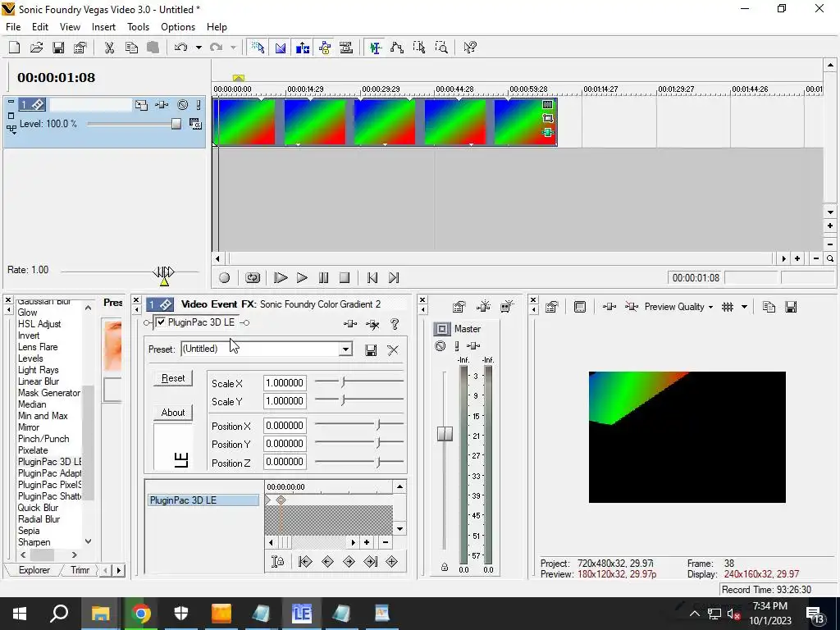
Task: Toggle Loop Playback in transport bar
Action: (253, 277)
